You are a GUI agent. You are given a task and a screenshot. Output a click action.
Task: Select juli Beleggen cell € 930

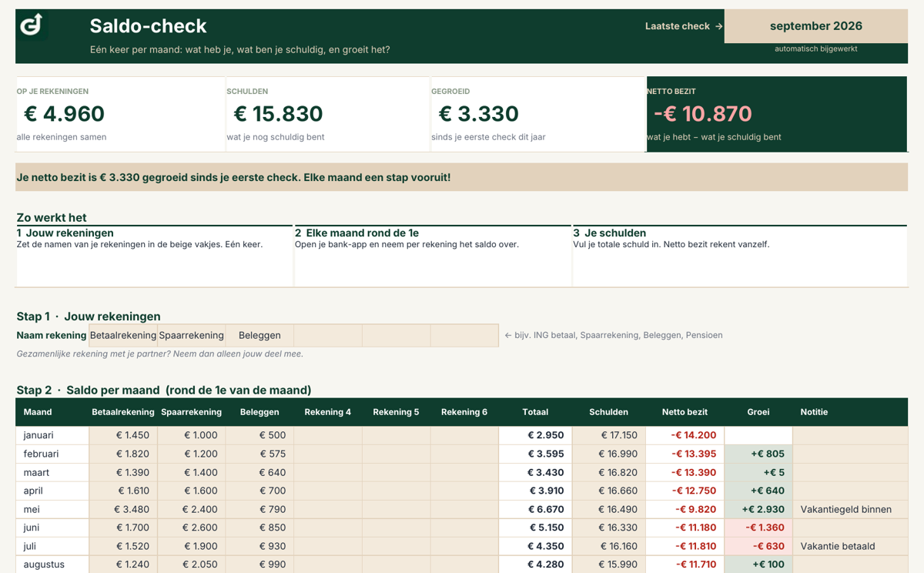259,546
